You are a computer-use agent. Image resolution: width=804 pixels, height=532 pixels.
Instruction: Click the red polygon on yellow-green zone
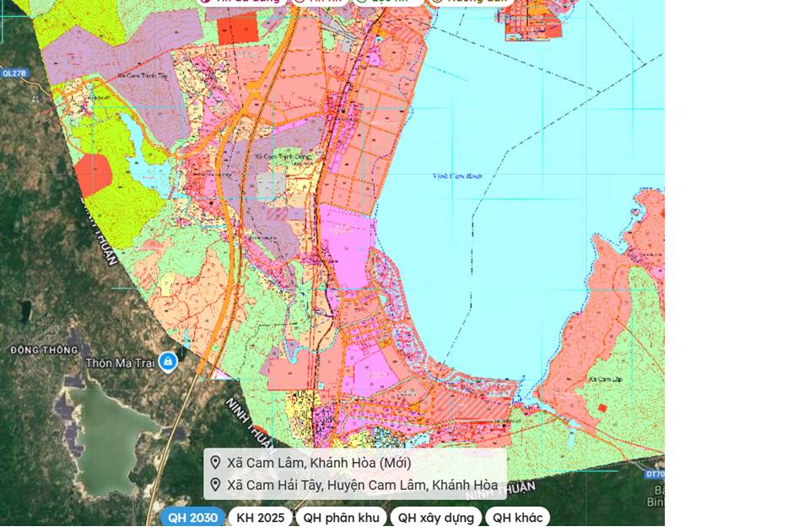point(94,175)
